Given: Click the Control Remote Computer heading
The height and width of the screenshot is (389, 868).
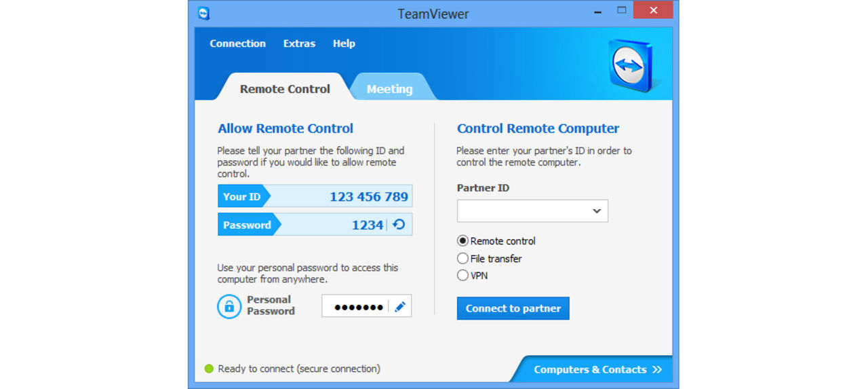Looking at the screenshot, I should point(538,128).
